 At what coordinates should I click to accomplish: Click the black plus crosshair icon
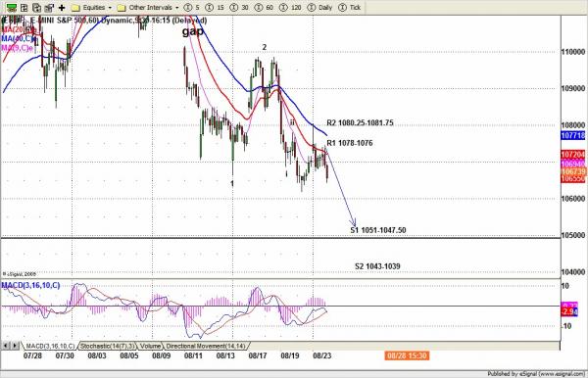click(62, 8)
